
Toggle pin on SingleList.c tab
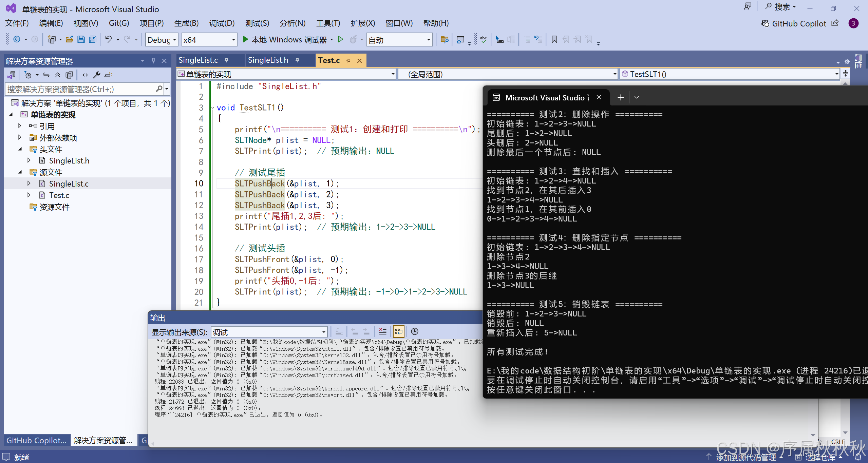(x=226, y=60)
